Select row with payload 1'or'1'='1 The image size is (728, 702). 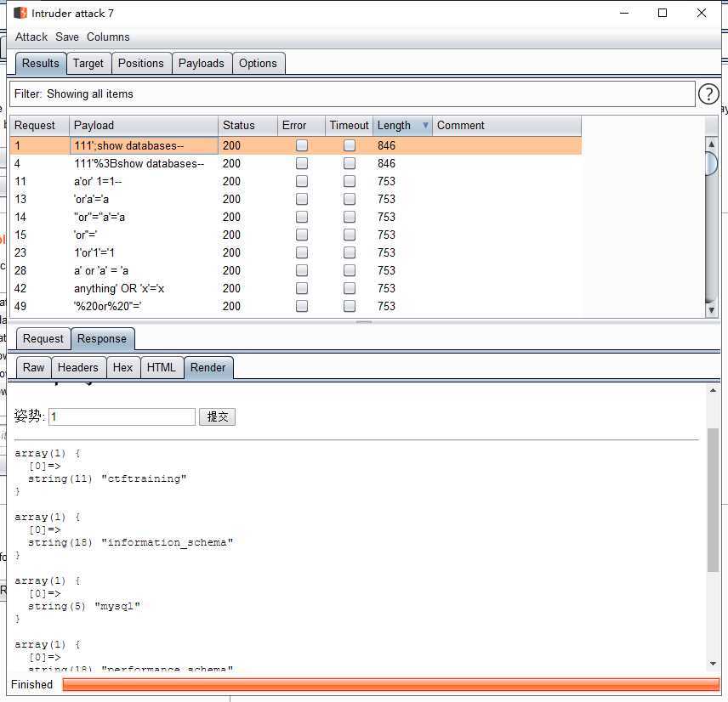pos(295,253)
